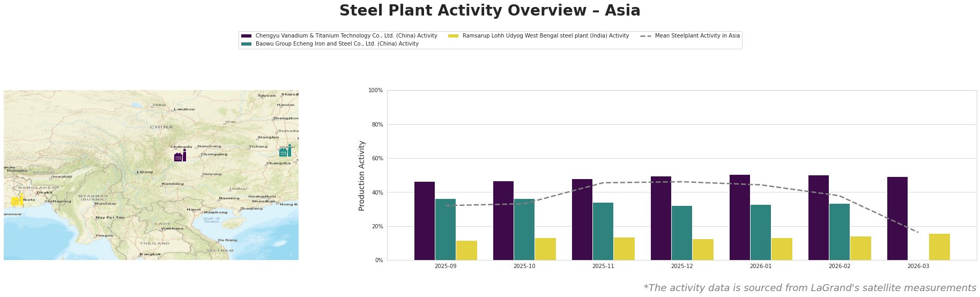Click the purple bar for 2026-01
Viewport: 980px width, 297px height.
click(x=740, y=217)
